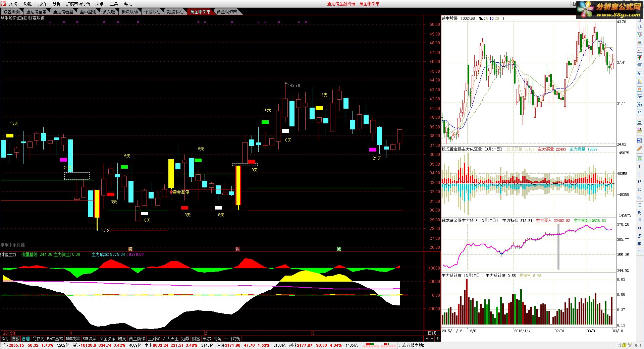Click the antenna connection icon in status bar
The image size is (644, 349).
point(630,345)
